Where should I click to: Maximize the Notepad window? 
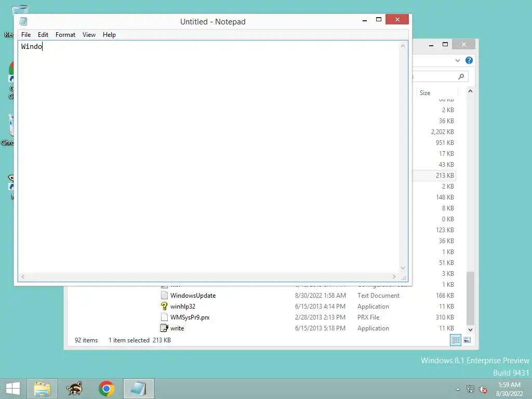379,20
